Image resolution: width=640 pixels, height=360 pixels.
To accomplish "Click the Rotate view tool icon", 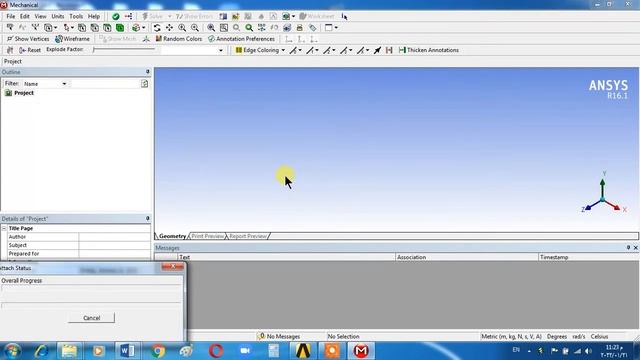I will click(x=157, y=28).
